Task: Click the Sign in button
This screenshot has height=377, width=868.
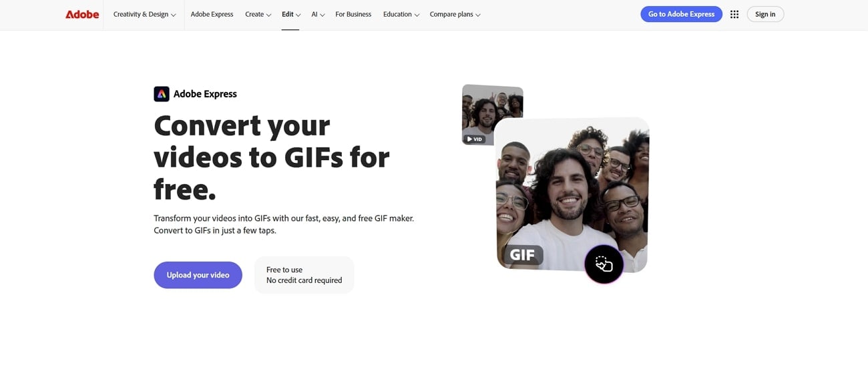Action: (765, 14)
